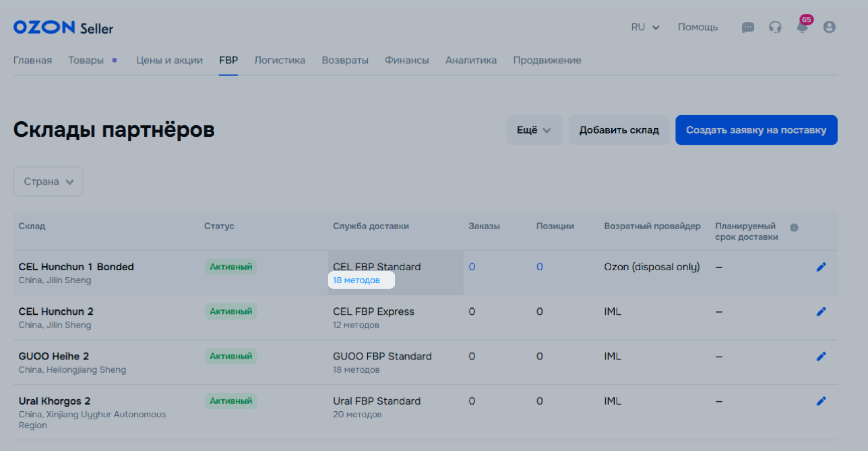Viewport: 868px width, 451px height.
Task: Click the Добавить склад button
Action: [619, 130]
